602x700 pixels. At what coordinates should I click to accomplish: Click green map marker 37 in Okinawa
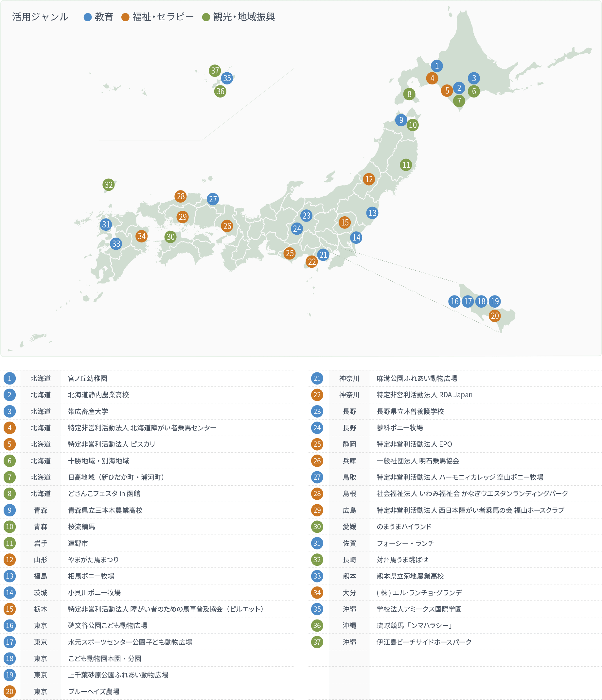tap(215, 71)
